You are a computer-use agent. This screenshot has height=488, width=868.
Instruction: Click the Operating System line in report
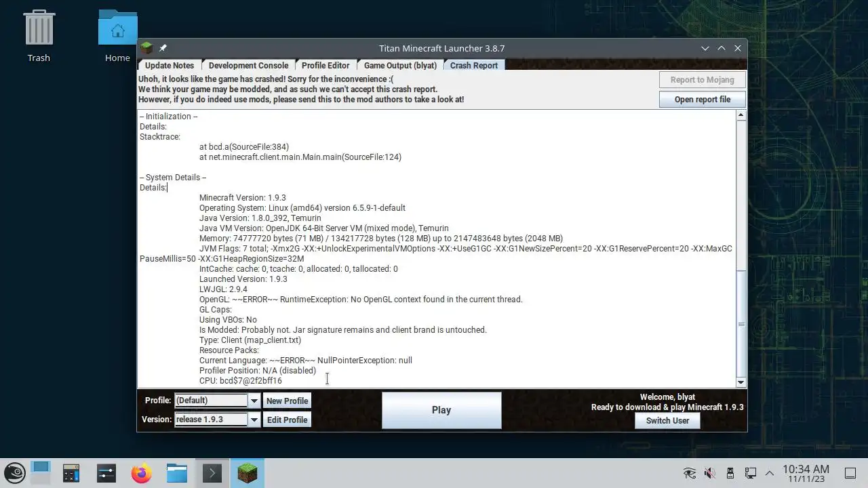pos(302,208)
